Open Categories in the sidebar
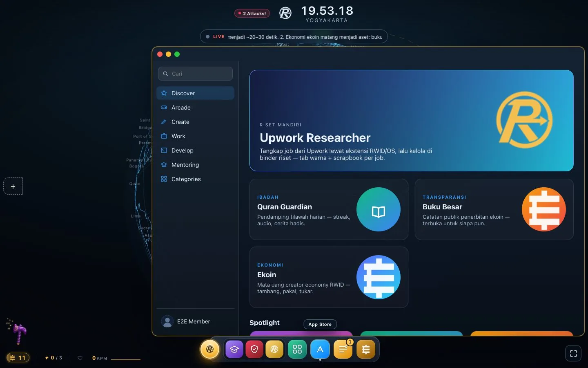Screen dimensions: 588x368 coord(195,179)
